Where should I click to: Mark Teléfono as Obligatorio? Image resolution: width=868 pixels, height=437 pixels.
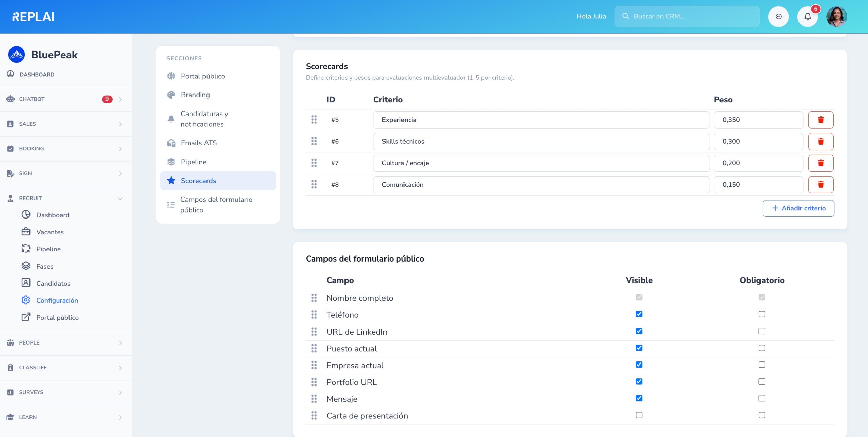762,314
